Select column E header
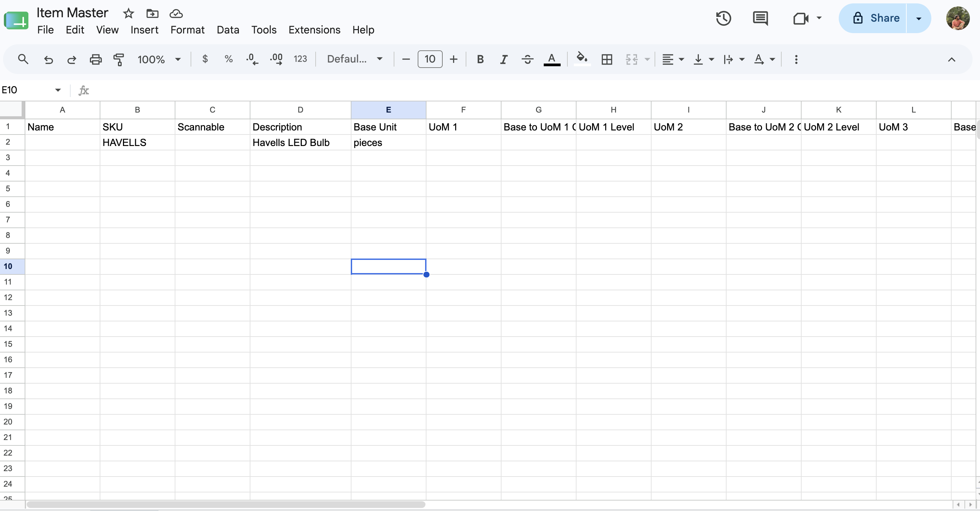This screenshot has height=511, width=980. click(x=388, y=110)
